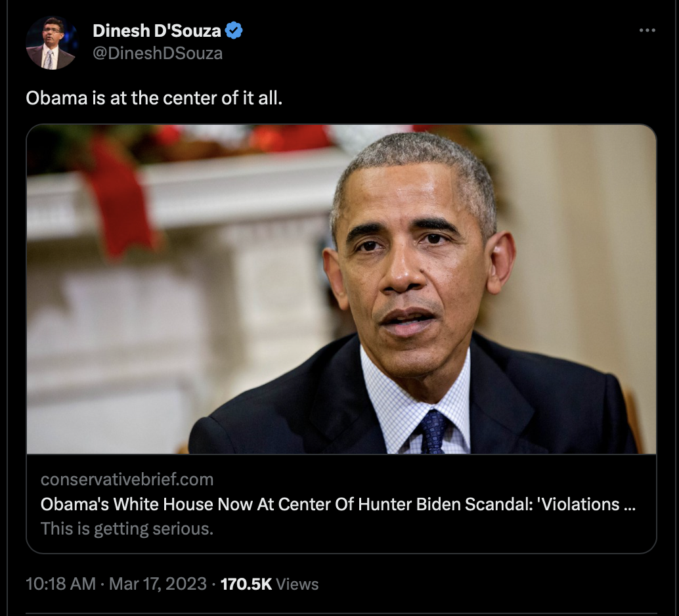Open the Hunter Biden Scandal headline

pyautogui.click(x=338, y=504)
